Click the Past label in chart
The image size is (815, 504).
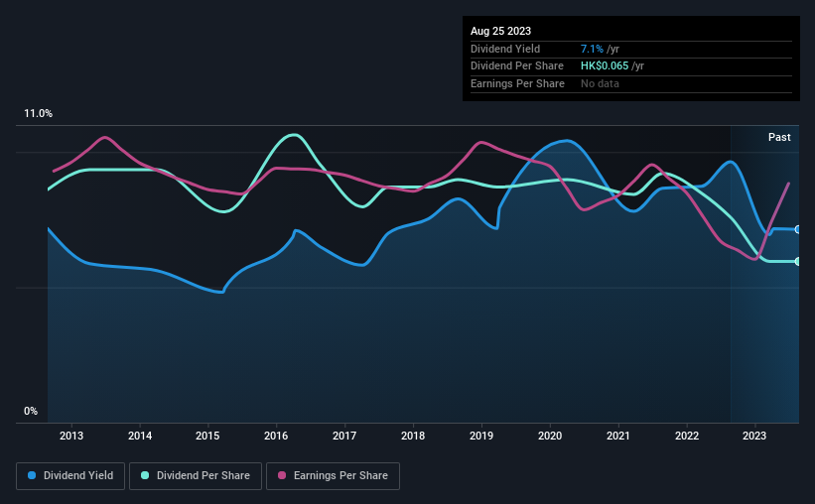click(x=779, y=137)
